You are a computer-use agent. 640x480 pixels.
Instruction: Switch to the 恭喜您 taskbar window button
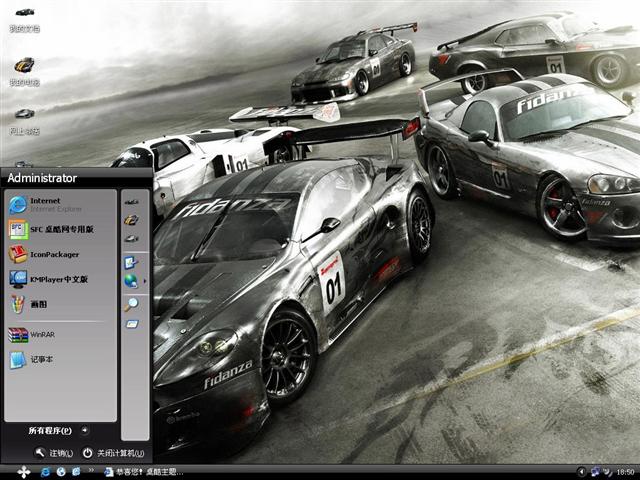(x=144, y=472)
